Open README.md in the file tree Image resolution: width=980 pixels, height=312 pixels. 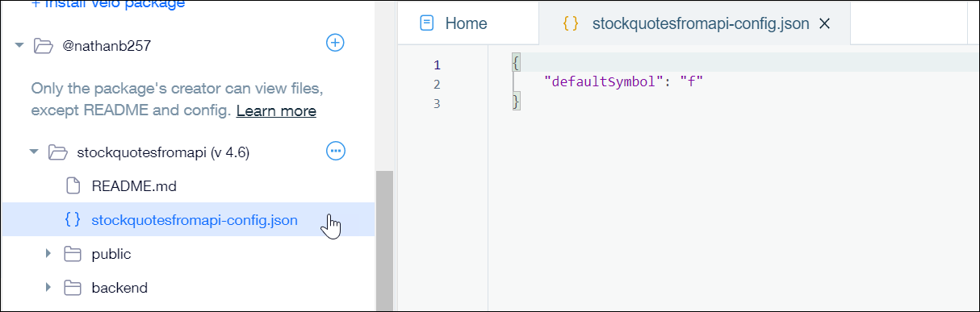click(x=134, y=186)
